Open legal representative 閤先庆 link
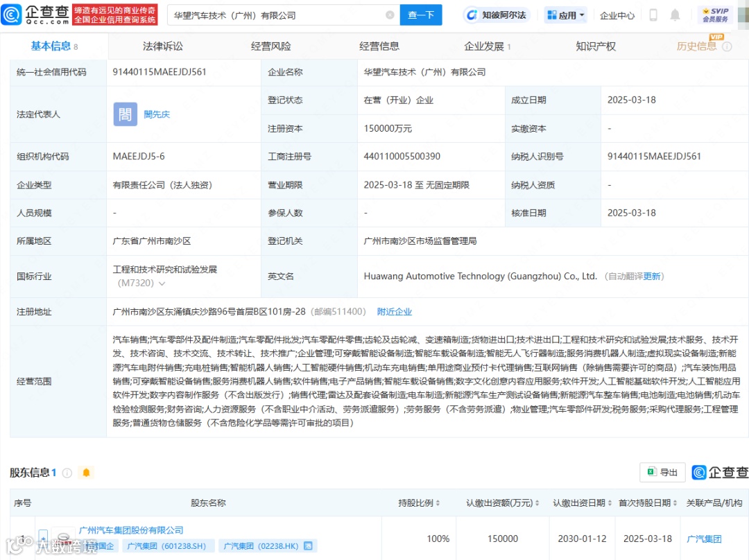Image resolution: width=749 pixels, height=560 pixels. (x=157, y=114)
